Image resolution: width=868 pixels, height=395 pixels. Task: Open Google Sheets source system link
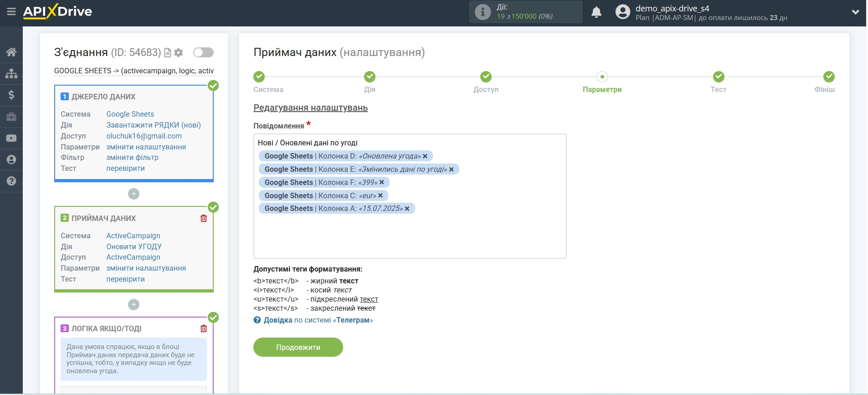pos(130,114)
